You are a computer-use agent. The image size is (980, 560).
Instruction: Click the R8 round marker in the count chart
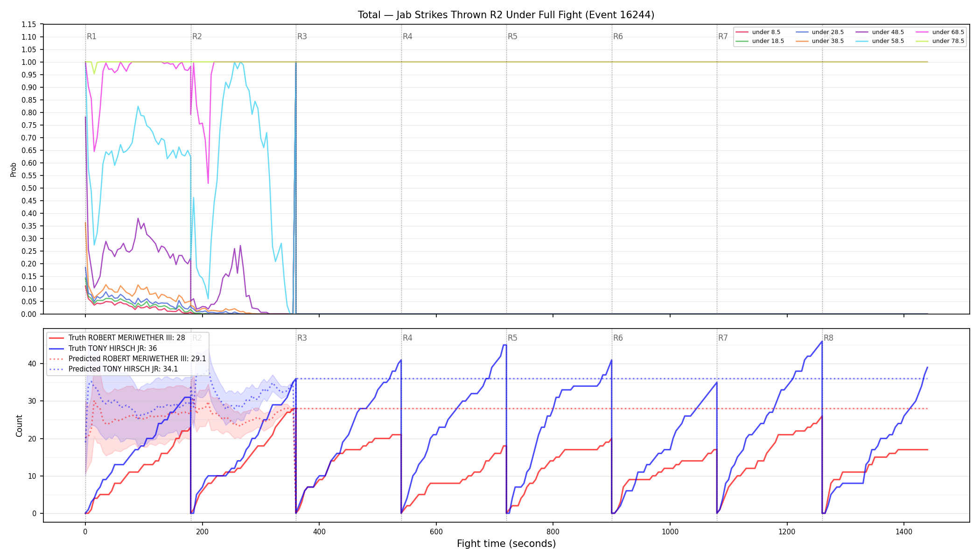[828, 338]
